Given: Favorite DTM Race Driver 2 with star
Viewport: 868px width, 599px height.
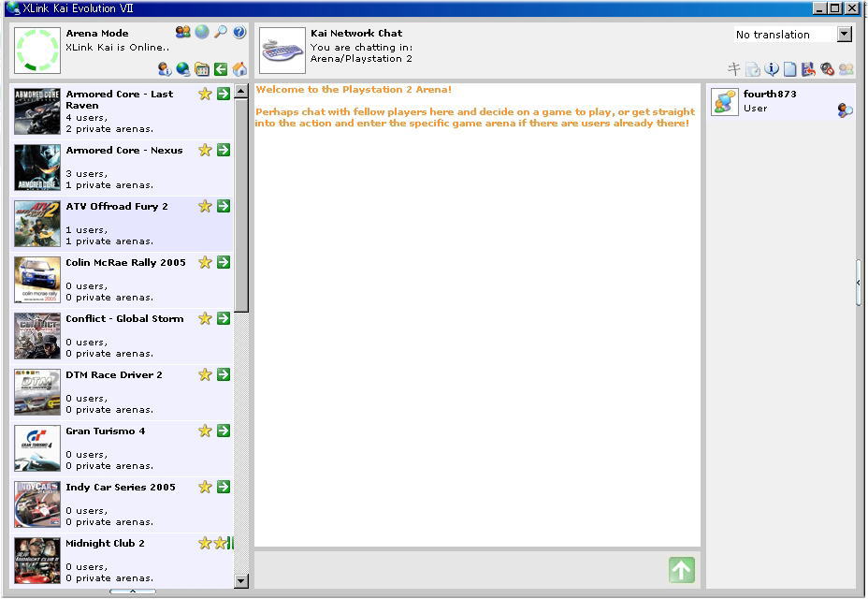Looking at the screenshot, I should point(205,374).
